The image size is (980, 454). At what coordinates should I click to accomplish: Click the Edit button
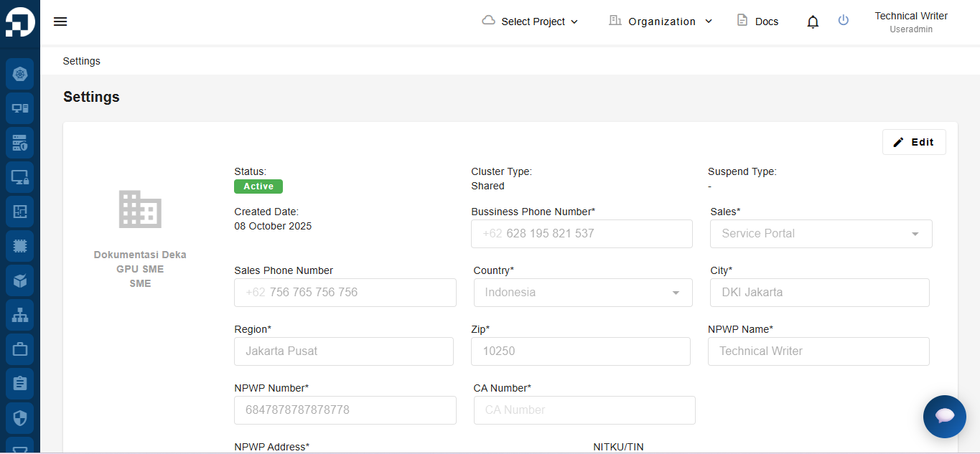(913, 142)
